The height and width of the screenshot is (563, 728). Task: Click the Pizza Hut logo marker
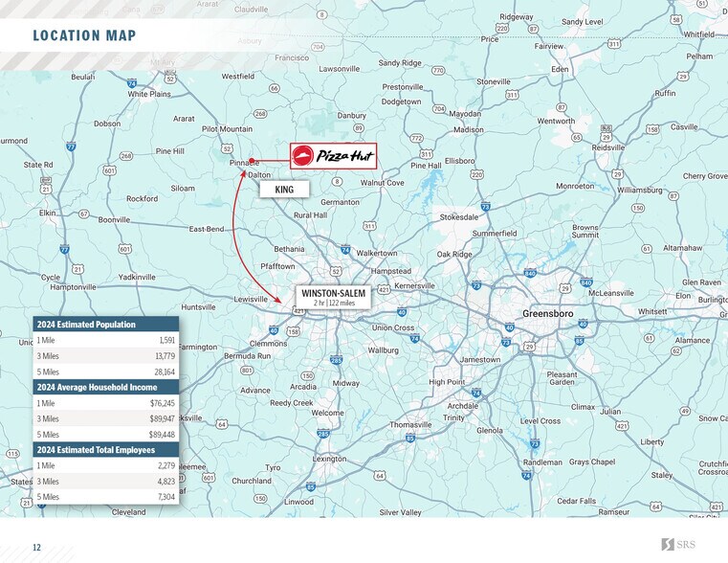[334, 156]
